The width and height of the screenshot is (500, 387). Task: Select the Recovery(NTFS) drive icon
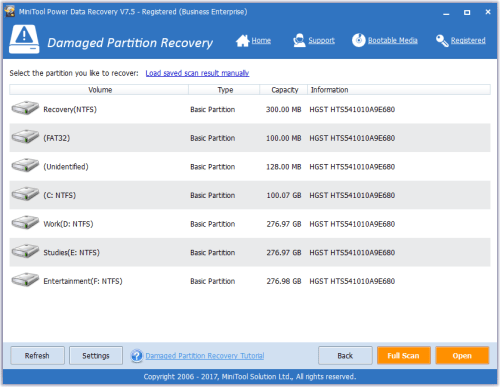click(x=25, y=109)
